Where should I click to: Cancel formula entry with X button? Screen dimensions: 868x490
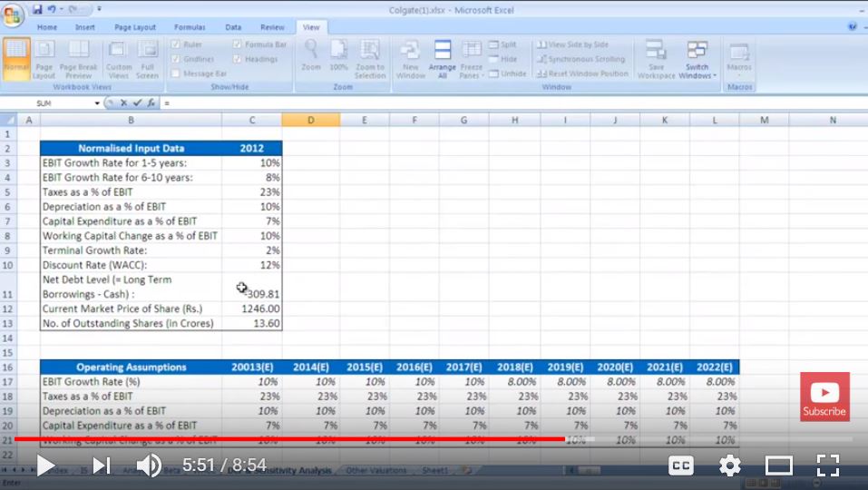click(x=123, y=103)
